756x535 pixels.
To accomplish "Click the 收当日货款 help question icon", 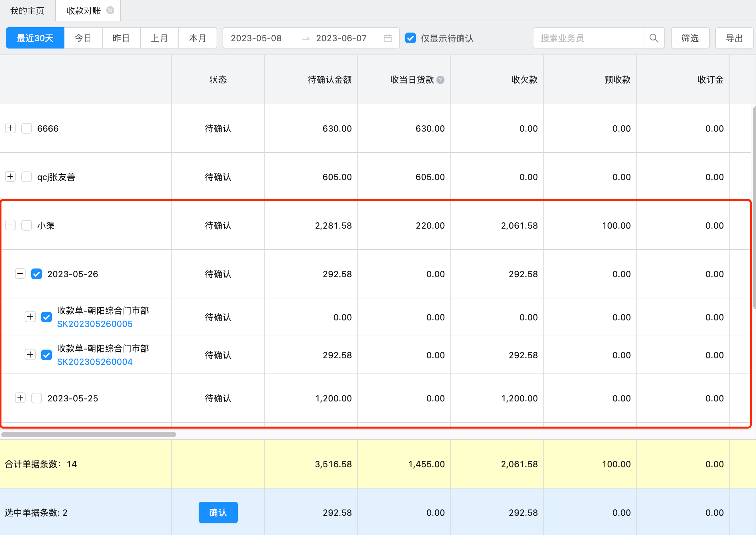I will point(440,80).
